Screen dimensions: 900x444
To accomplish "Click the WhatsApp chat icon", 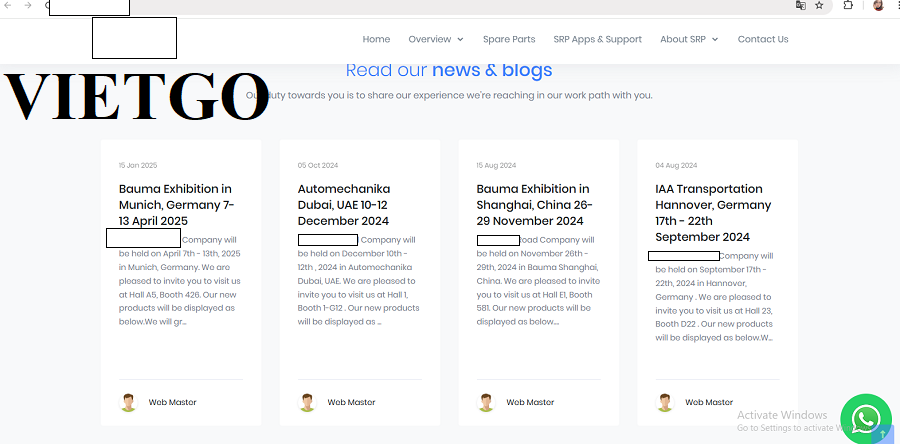I will 865,418.
